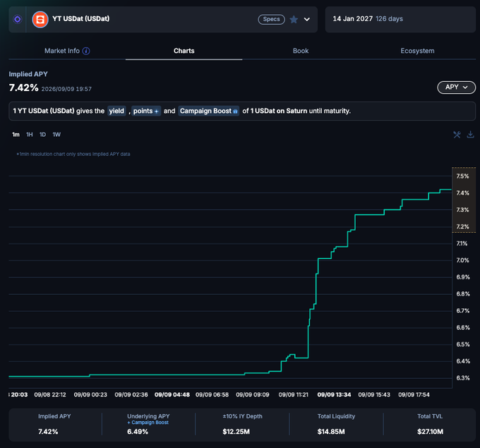Click the sparkle icon on points tag
Viewport: 480px width, 448px height.
click(x=157, y=111)
